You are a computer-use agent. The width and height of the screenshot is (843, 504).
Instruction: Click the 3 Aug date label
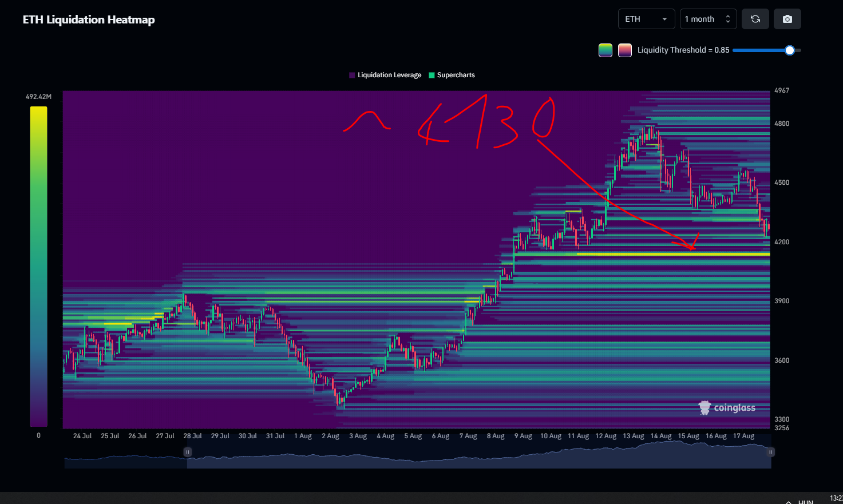tap(358, 436)
